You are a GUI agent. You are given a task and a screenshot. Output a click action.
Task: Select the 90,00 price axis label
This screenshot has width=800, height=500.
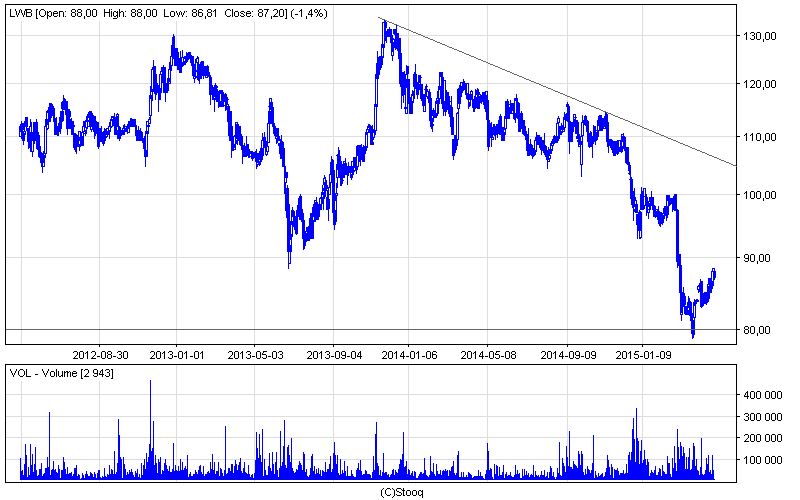757,258
